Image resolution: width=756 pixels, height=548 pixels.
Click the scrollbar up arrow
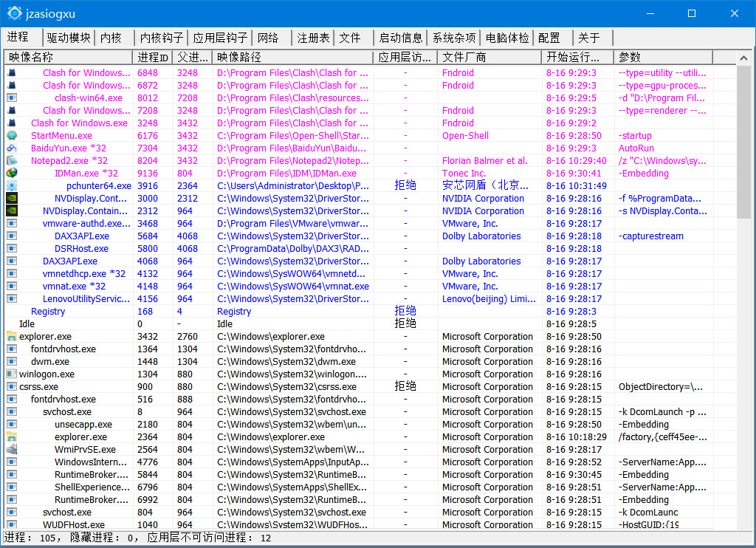tap(743, 58)
